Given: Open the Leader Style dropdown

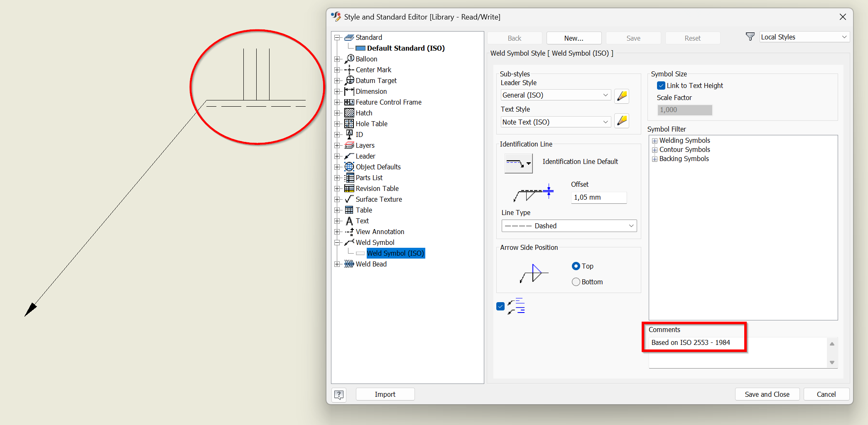Looking at the screenshot, I should [x=556, y=95].
